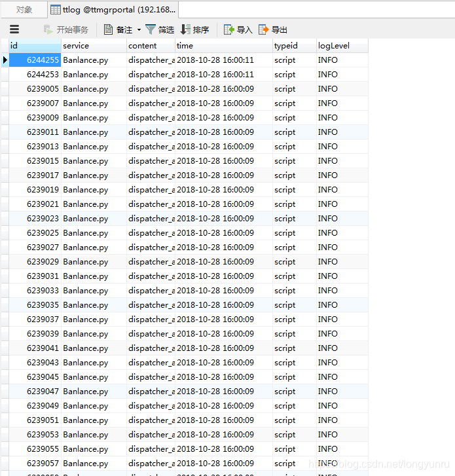Click INFO logLevel in row 6239013

[342, 147]
